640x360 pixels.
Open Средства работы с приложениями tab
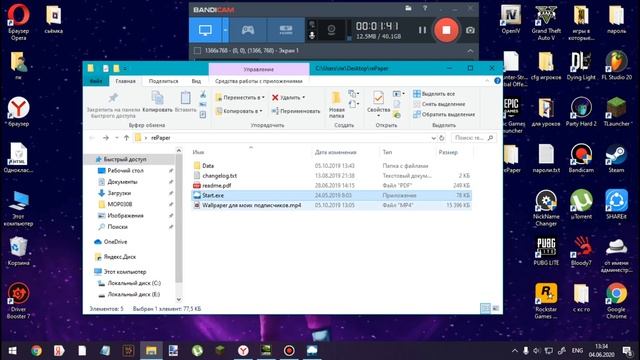coord(259,81)
